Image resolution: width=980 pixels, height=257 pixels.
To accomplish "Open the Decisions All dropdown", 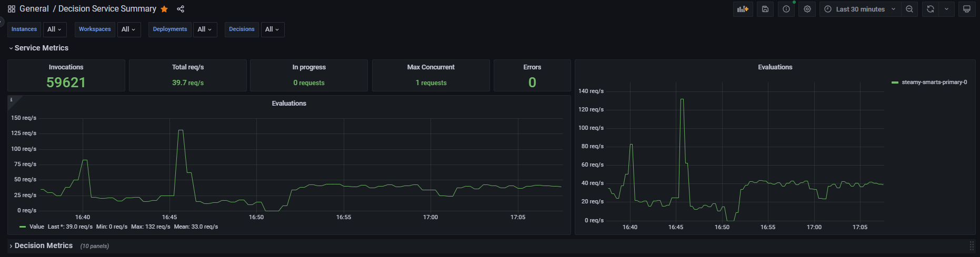I will point(272,29).
